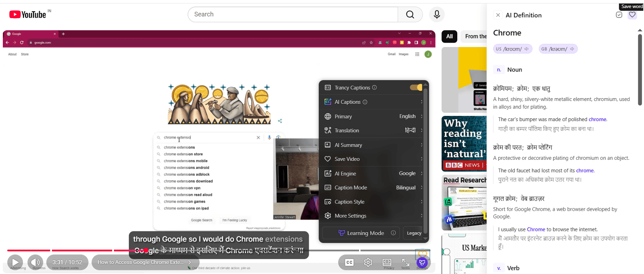Image resolution: width=644 pixels, height=274 pixels.
Task: Open AI Captions submenu
Action: [x=373, y=102]
